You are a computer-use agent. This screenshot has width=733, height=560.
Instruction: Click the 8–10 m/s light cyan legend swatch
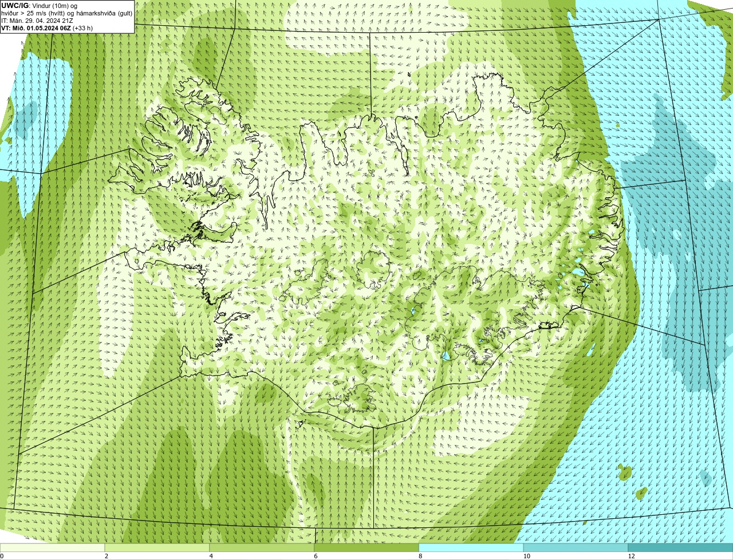(x=471, y=547)
